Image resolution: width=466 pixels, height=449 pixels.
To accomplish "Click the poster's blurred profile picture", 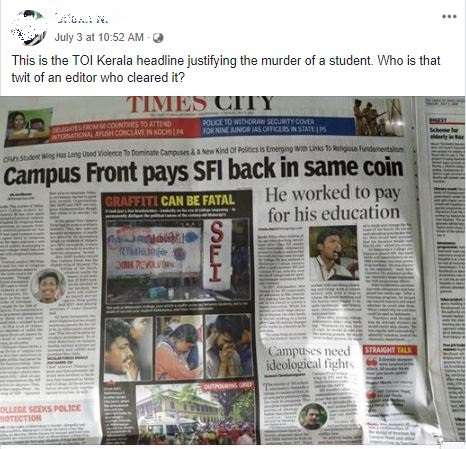I will pyautogui.click(x=29, y=27).
